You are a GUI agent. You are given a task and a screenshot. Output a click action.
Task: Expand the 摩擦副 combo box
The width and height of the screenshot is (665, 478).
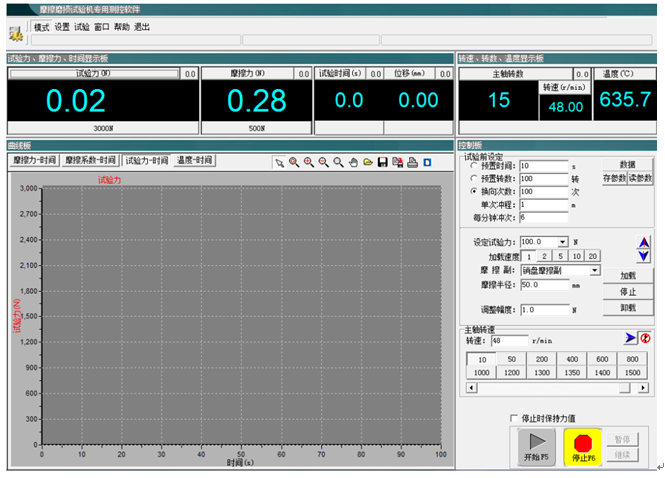595,270
